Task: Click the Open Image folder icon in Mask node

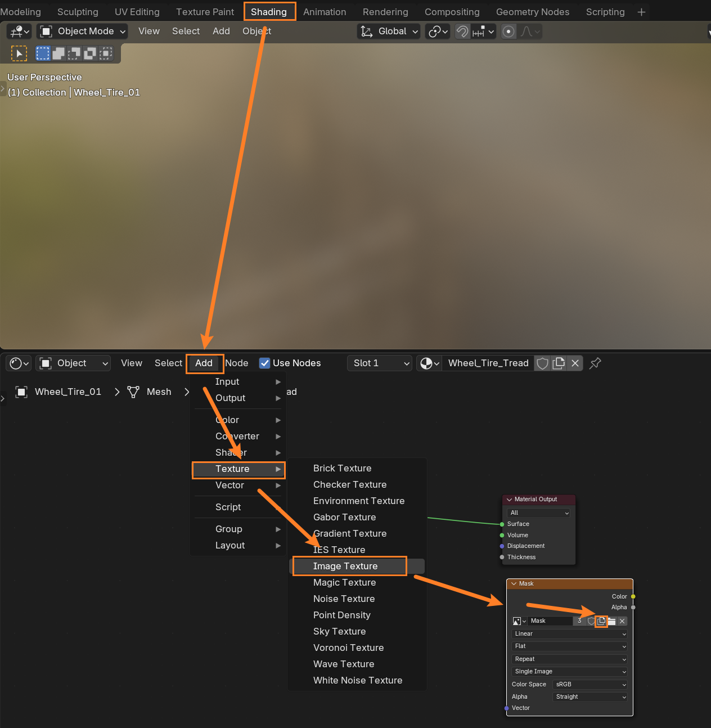Action: [x=611, y=621]
